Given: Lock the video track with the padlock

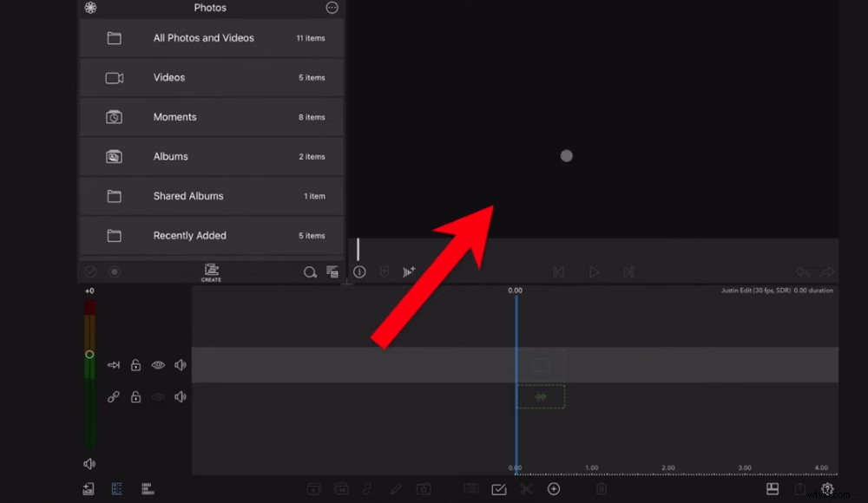Looking at the screenshot, I should [135, 364].
